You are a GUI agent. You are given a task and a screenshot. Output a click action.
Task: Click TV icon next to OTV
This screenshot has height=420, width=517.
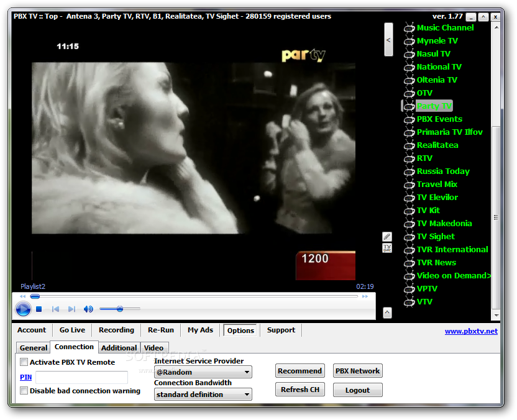click(x=409, y=93)
